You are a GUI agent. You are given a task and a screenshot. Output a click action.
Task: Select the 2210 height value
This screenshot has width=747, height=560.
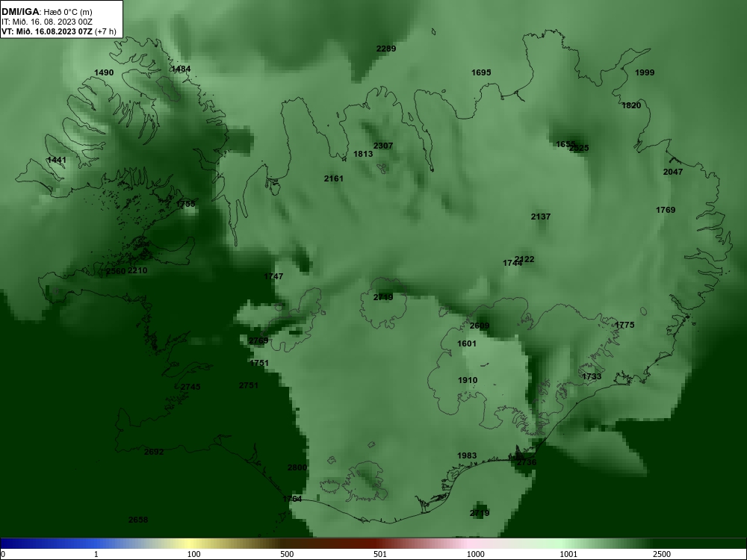137,270
